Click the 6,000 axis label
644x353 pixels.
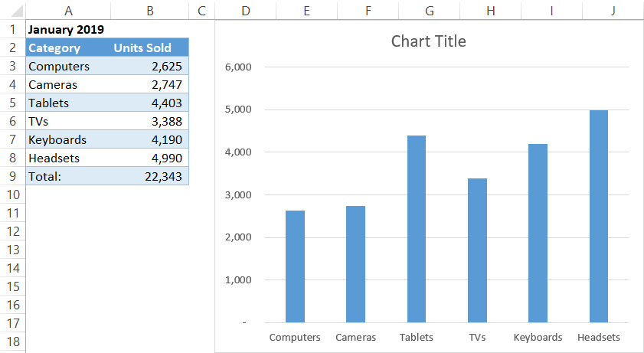click(x=238, y=67)
